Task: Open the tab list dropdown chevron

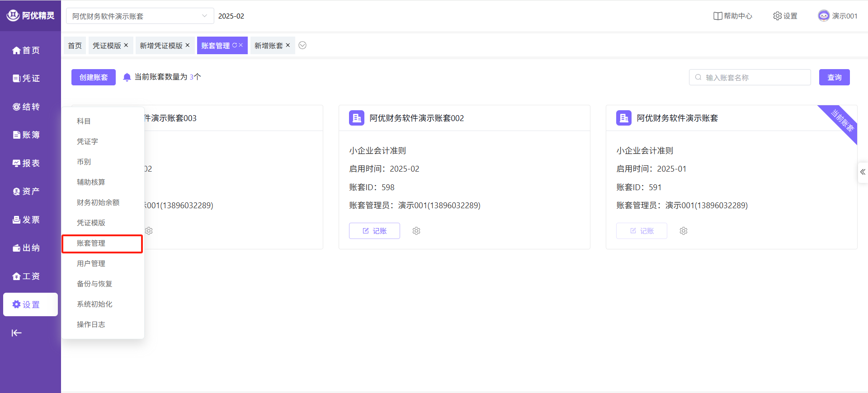Action: 303,45
